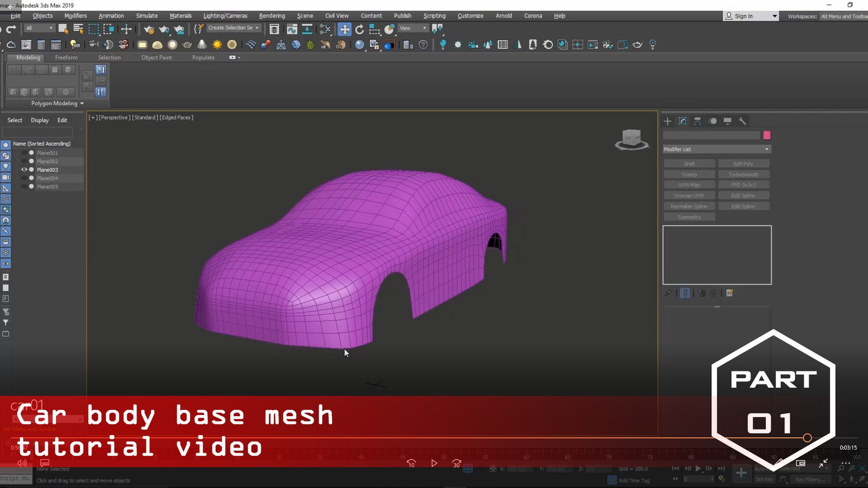Screen dimensions: 868x488
Task: Open the Modify panel tab
Action: [683, 121]
